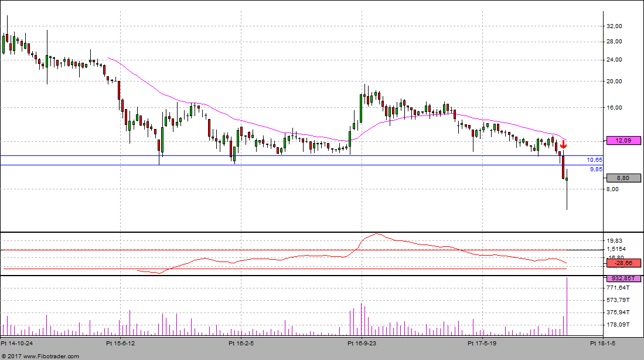Click the 573,79T volume axis label
The width and height of the screenshot is (644, 360).
618,300
